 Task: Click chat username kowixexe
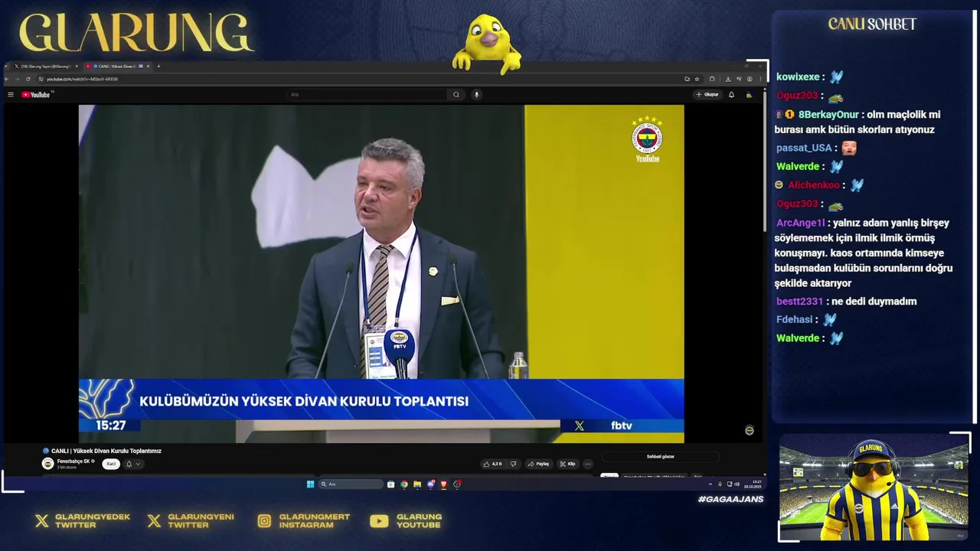click(x=798, y=77)
